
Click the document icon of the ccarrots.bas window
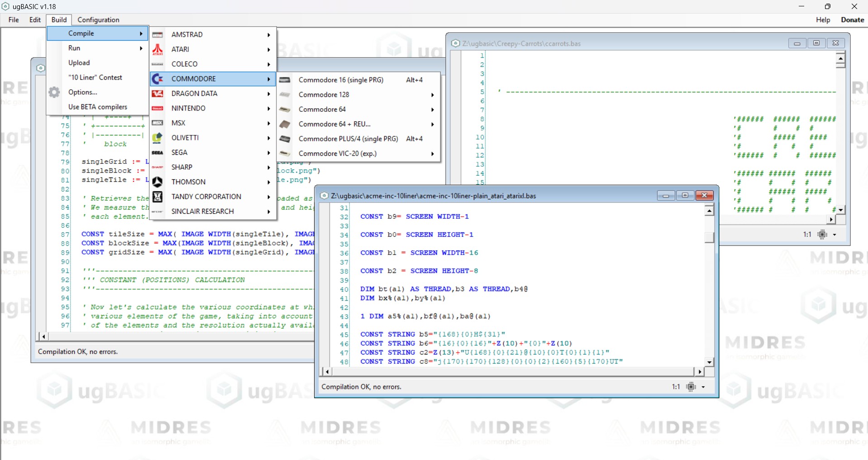point(455,43)
